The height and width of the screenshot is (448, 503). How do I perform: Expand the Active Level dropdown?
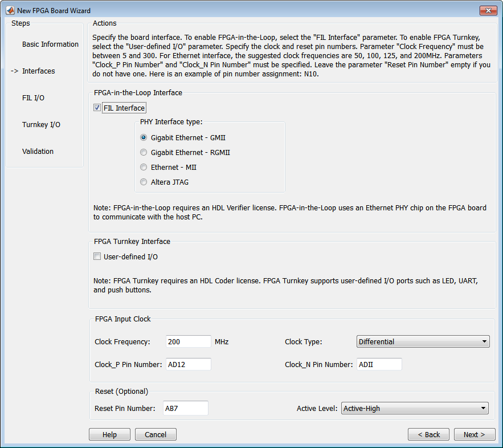click(x=415, y=408)
